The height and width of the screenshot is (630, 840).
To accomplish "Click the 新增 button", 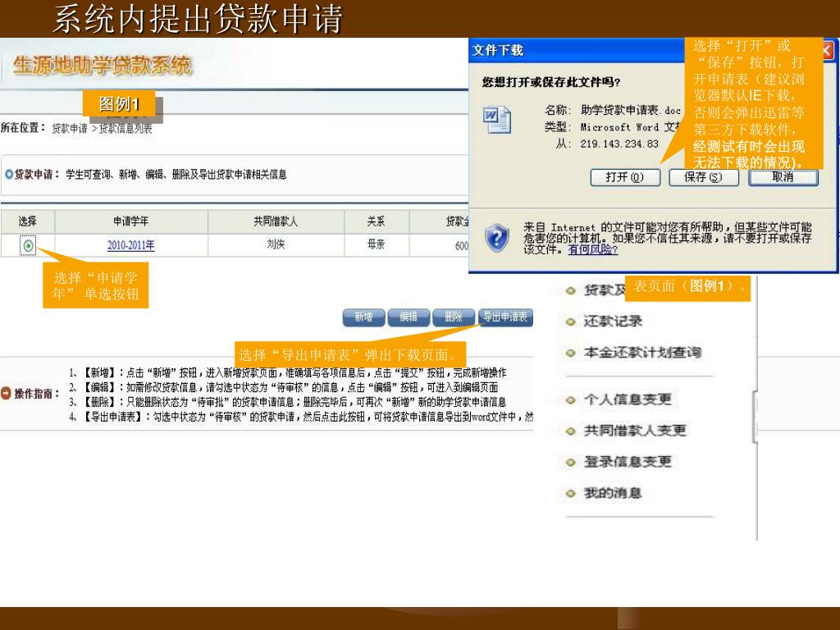I will [363, 317].
